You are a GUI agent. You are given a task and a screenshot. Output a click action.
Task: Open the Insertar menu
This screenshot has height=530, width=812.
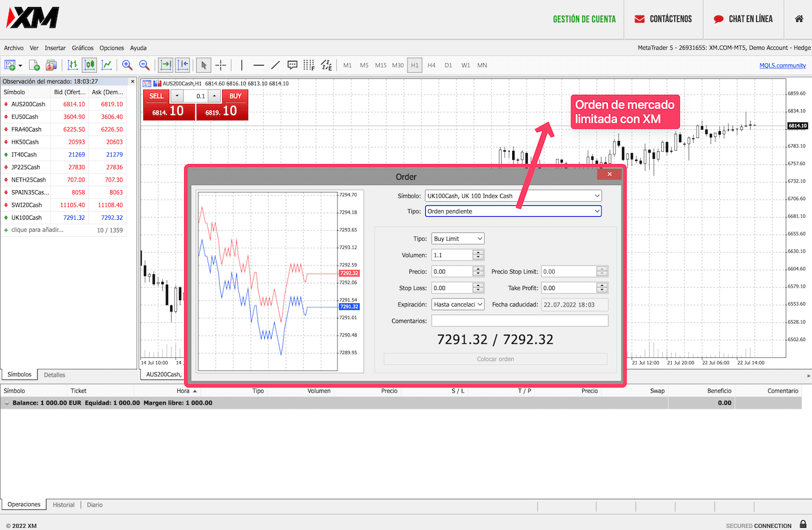[x=55, y=48]
